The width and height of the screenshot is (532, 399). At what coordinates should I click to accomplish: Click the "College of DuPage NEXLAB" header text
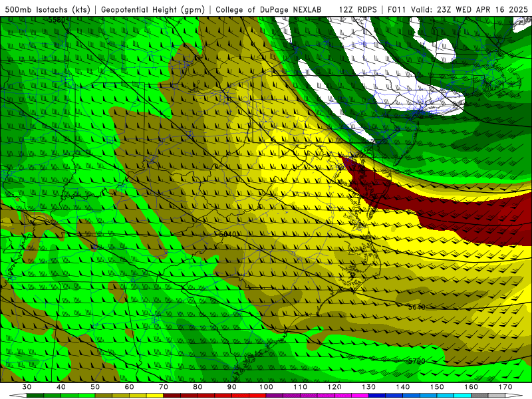269,9
